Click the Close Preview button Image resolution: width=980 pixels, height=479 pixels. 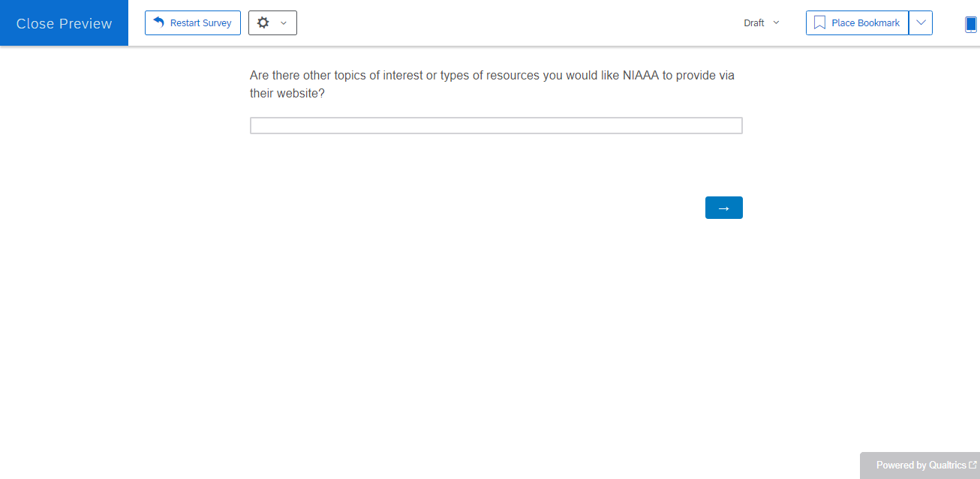(64, 23)
